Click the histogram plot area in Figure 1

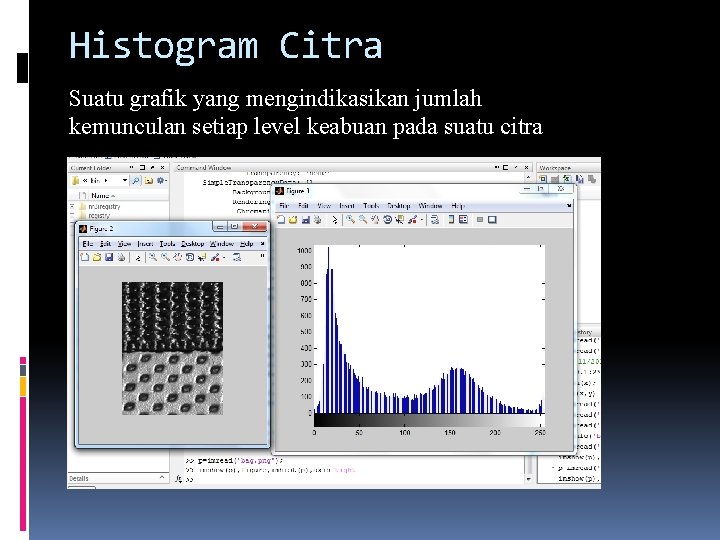click(428, 330)
